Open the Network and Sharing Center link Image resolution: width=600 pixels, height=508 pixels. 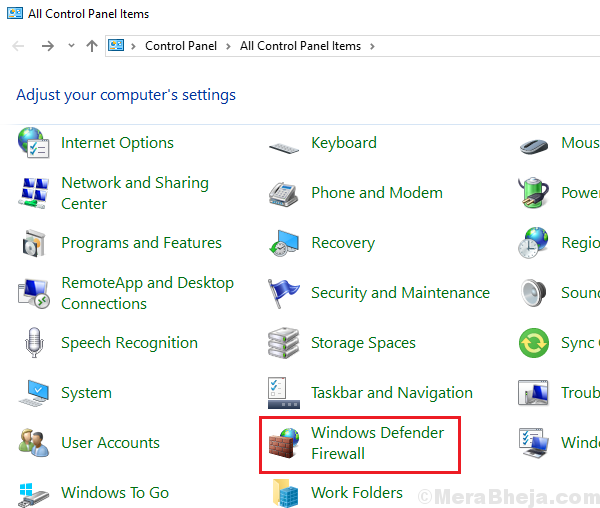[135, 193]
